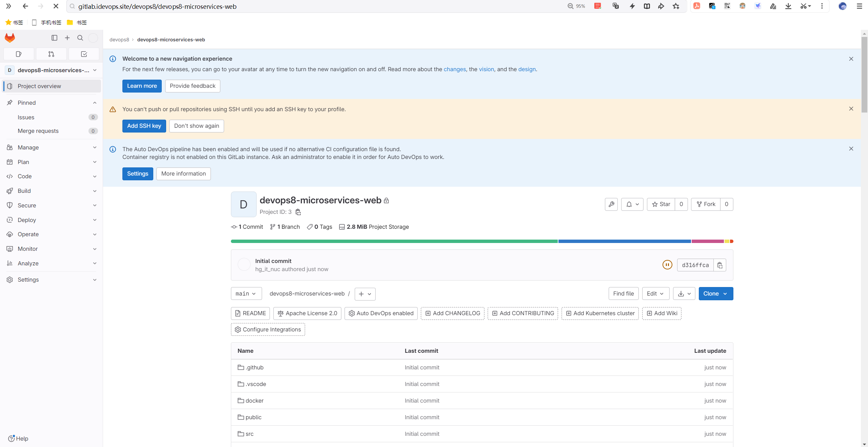Screen dimensions: 868x447
Task: Open merge requests shortcut icon
Action: point(51,54)
